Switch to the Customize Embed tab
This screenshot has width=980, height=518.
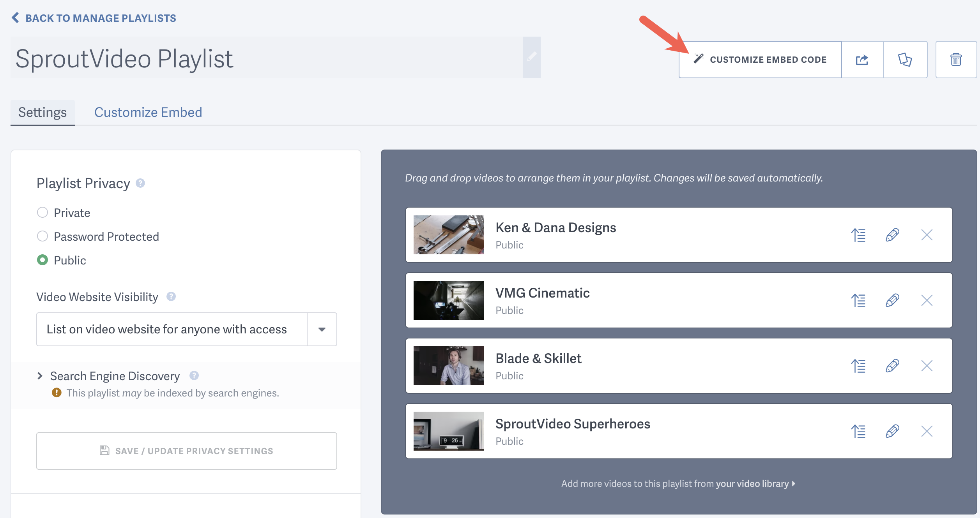148,112
